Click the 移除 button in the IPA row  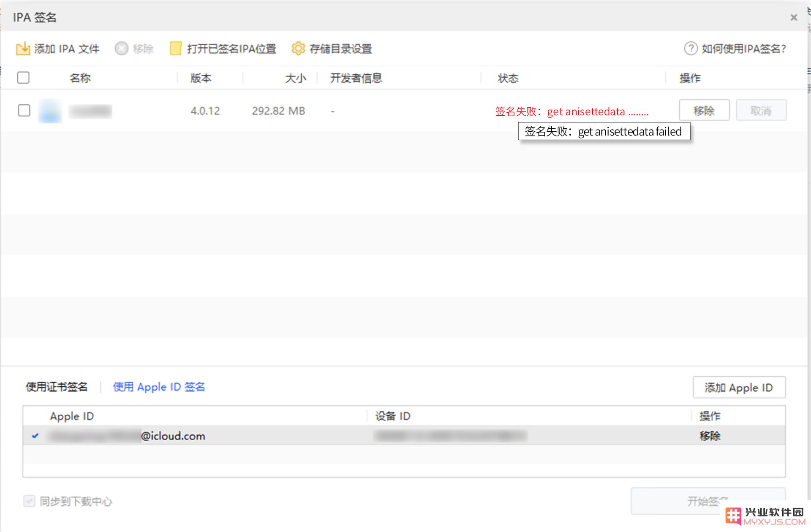tap(704, 110)
